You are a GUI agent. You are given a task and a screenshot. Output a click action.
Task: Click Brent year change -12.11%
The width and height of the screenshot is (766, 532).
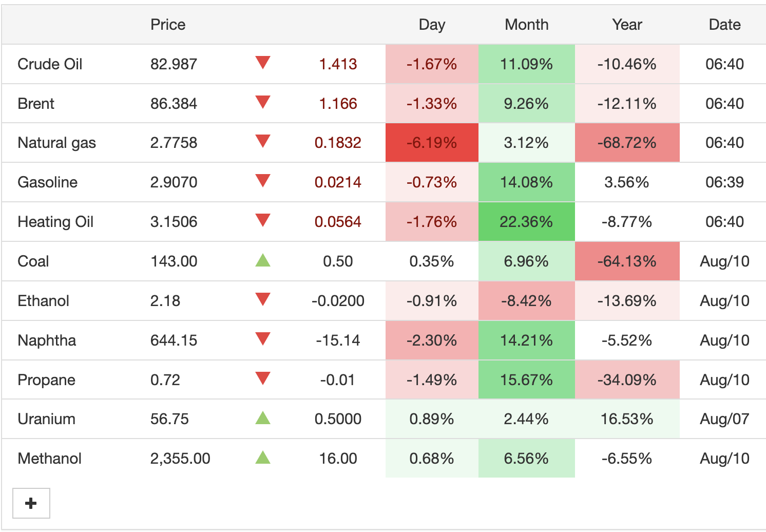tap(627, 104)
